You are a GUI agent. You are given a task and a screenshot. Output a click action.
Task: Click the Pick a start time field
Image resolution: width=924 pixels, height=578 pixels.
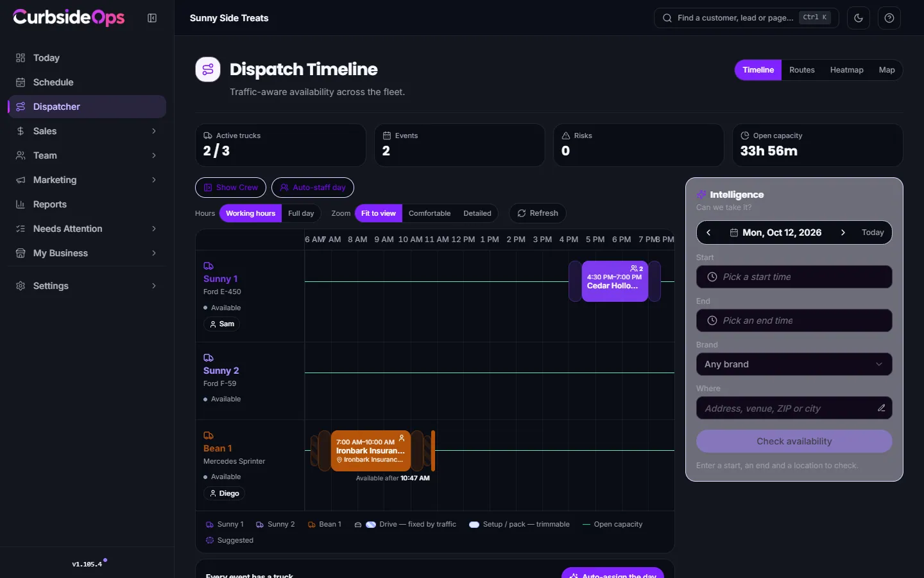point(794,277)
